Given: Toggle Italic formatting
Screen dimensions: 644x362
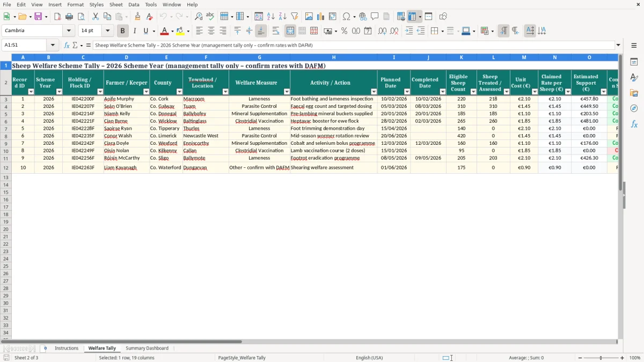Looking at the screenshot, I should pos(134,31).
